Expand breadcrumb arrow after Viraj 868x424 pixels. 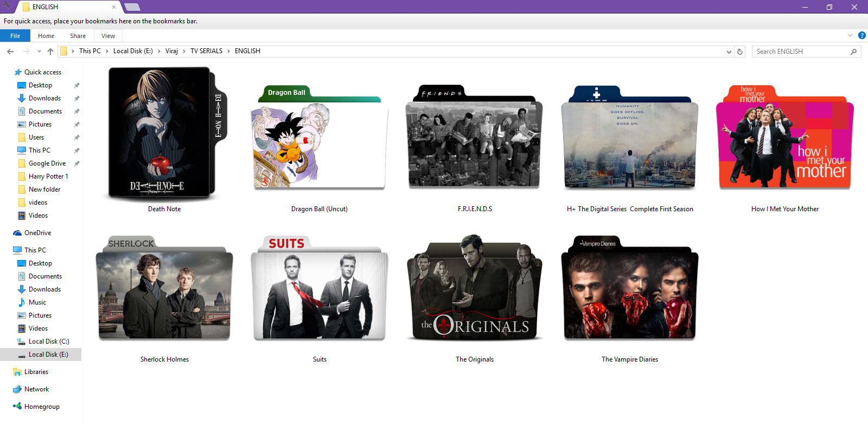[x=184, y=51]
